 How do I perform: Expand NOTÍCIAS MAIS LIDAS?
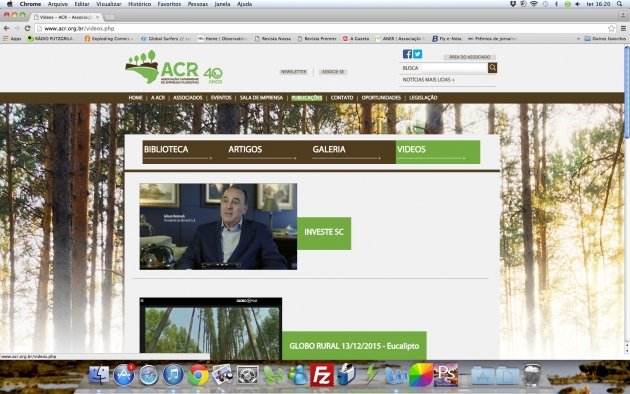[428, 80]
